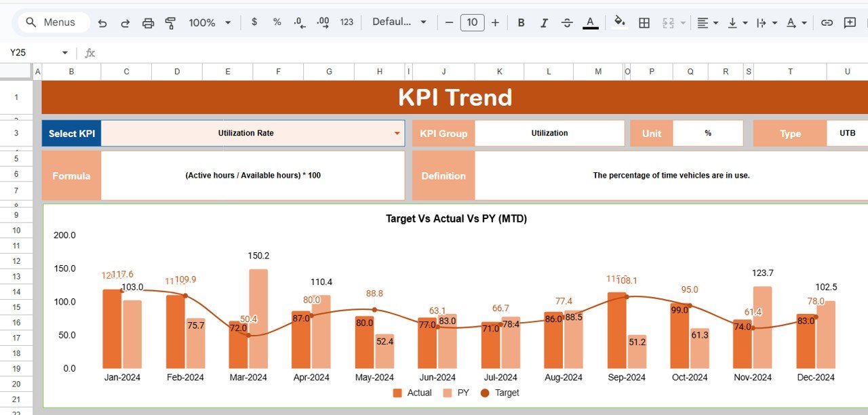Open the Borders tool

[644, 22]
